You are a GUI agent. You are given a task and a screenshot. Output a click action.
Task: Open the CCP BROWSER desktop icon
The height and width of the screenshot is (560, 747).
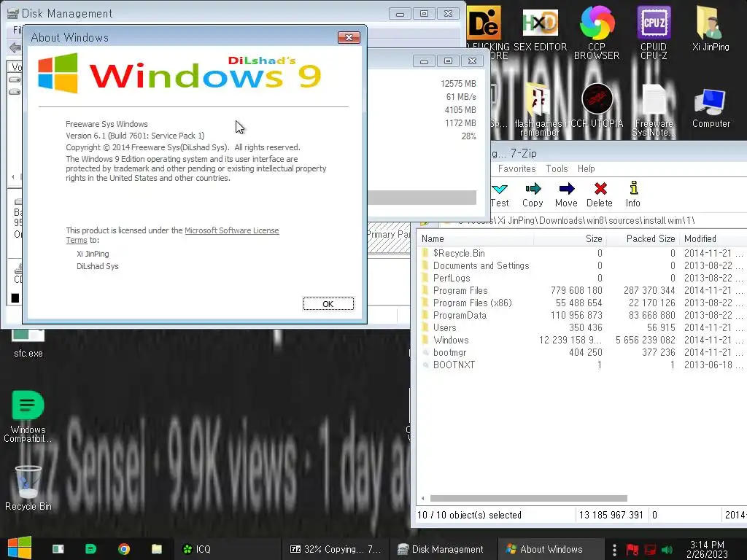[x=597, y=32]
